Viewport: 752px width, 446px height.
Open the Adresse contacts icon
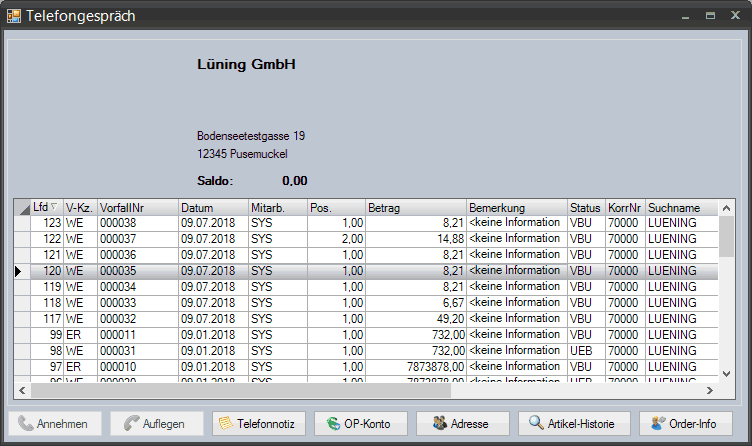coord(439,424)
